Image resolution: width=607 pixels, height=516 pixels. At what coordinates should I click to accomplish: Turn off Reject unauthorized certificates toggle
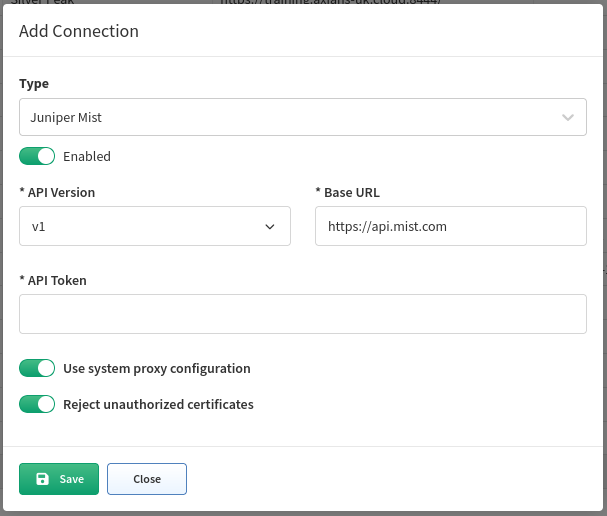(x=37, y=404)
